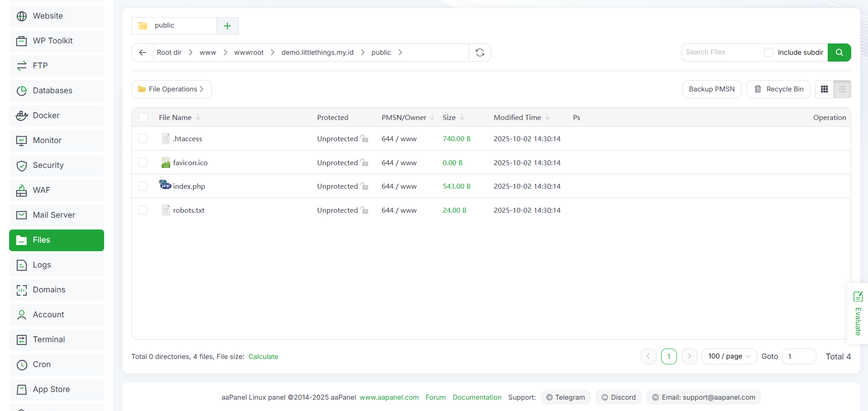The width and height of the screenshot is (868, 411).
Task: Go to next page arrow
Action: (x=689, y=356)
